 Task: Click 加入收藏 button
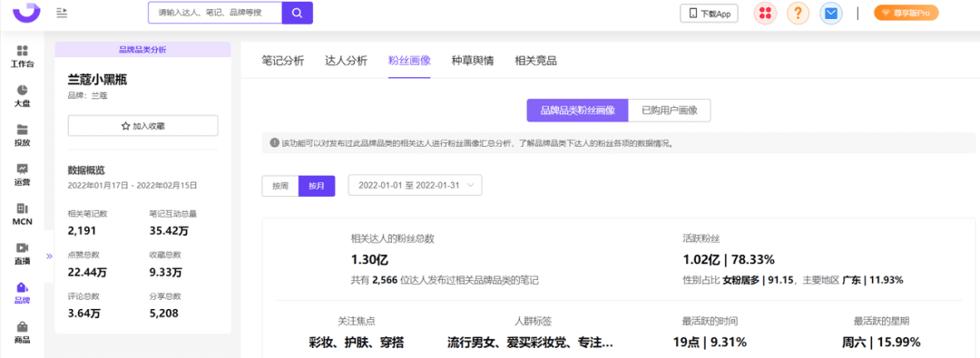pyautogui.click(x=143, y=126)
